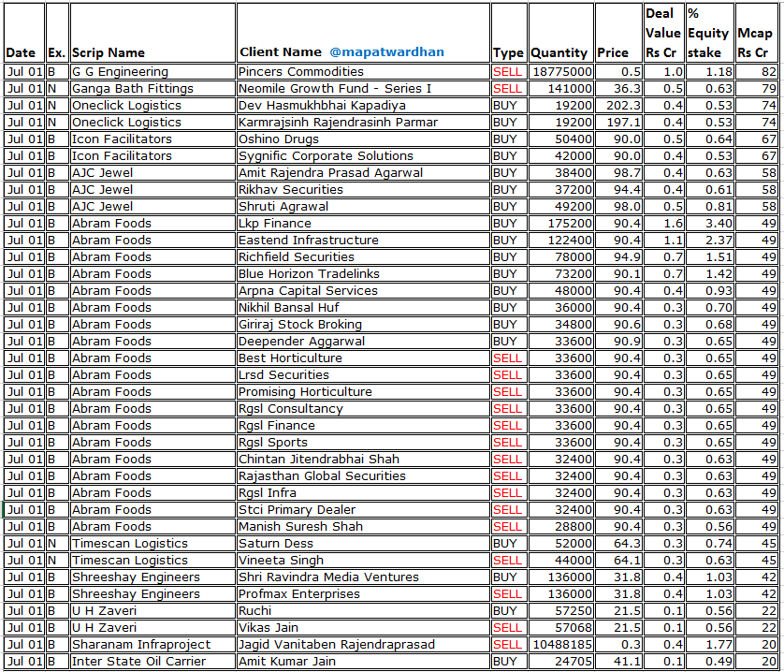Select Best Horticulture cell
Viewport: 784px width, 672px height.
[364, 358]
